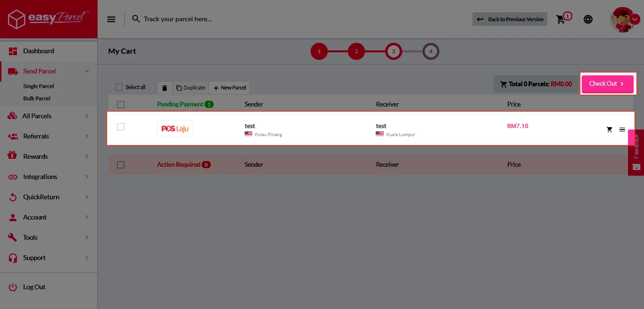
Task: Jump to step 4 in progress bar
Action: click(x=430, y=51)
